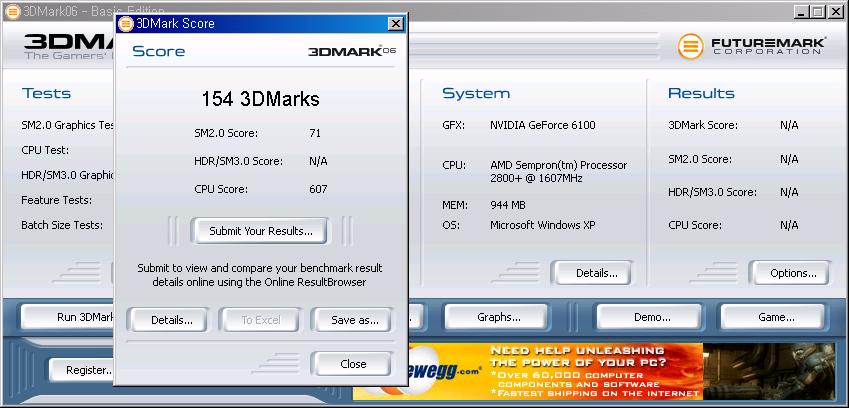Click the Register button
The height and width of the screenshot is (408, 849).
pos(81,370)
